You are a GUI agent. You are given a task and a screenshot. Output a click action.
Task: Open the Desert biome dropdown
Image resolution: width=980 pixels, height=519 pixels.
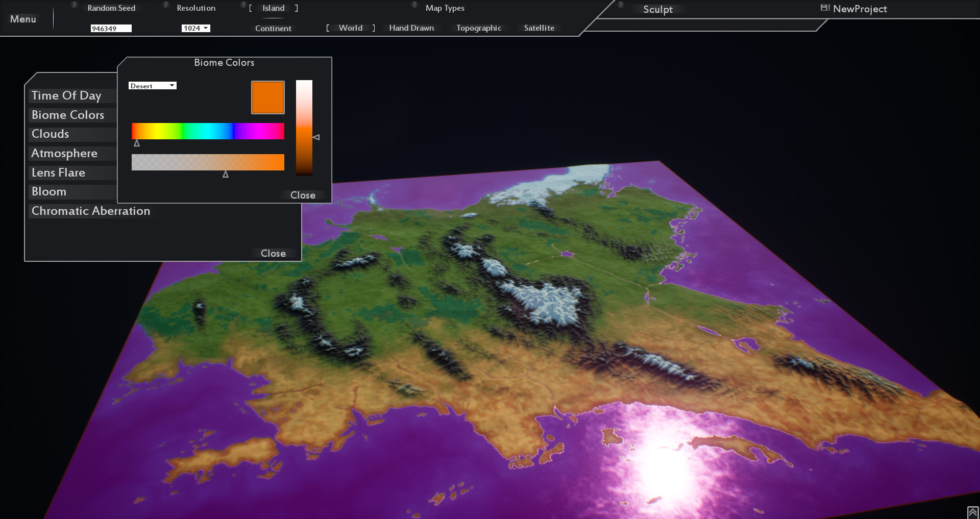pyautogui.click(x=152, y=85)
